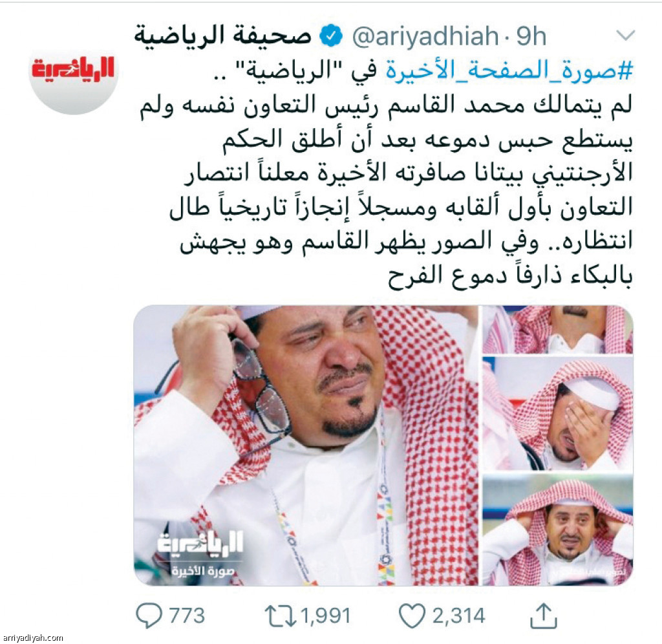Open top-right cropped collar photo
Viewport: 662px width, 644px height.
557,329
